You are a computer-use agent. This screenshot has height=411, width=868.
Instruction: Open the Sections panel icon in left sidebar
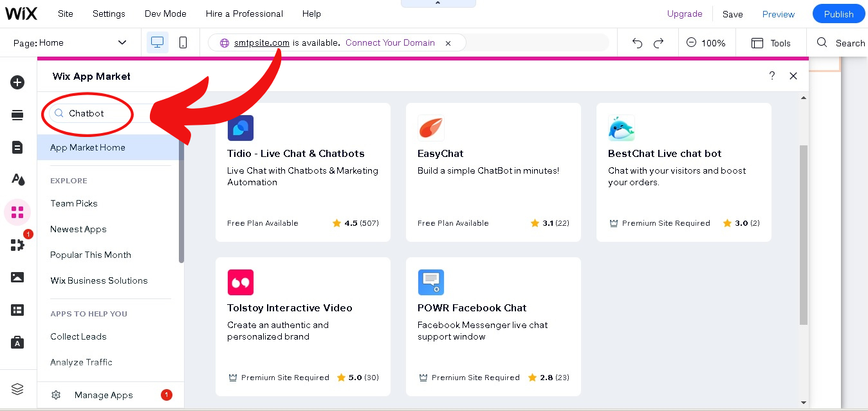(17, 115)
